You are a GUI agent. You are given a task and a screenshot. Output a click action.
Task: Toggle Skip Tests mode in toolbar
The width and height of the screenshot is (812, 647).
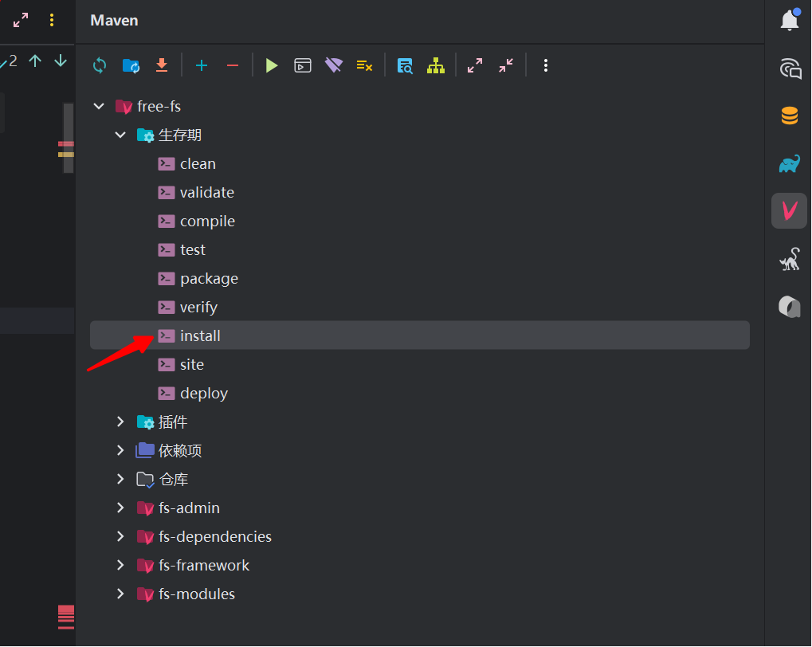[x=364, y=65]
